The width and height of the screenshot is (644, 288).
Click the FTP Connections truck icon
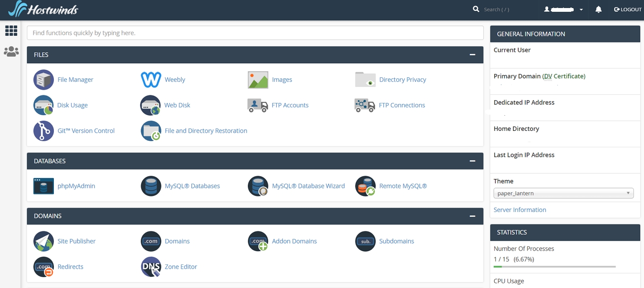[365, 105]
